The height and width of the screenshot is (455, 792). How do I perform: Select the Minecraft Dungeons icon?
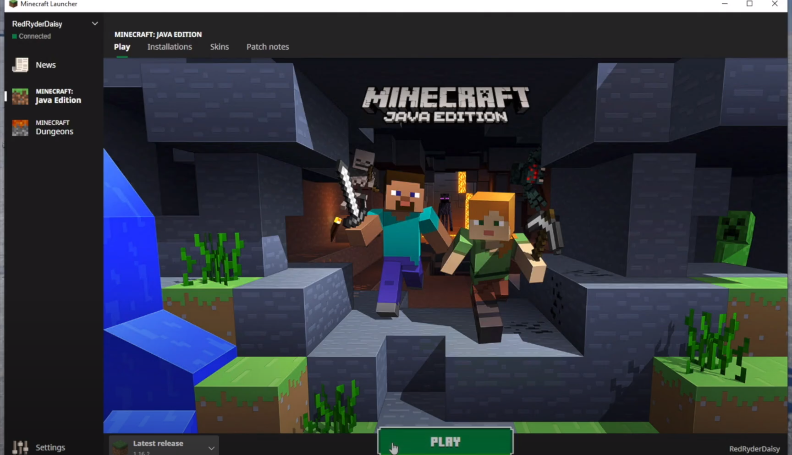20,127
